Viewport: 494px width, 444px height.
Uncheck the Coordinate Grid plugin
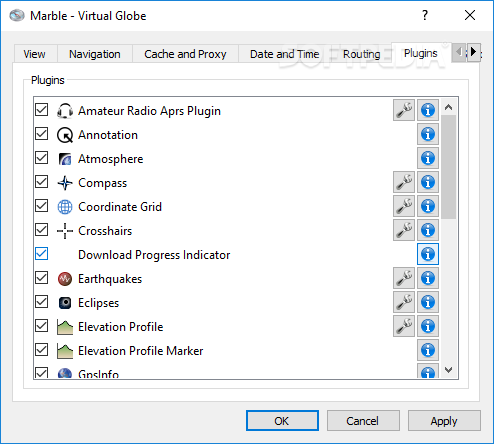coord(42,206)
